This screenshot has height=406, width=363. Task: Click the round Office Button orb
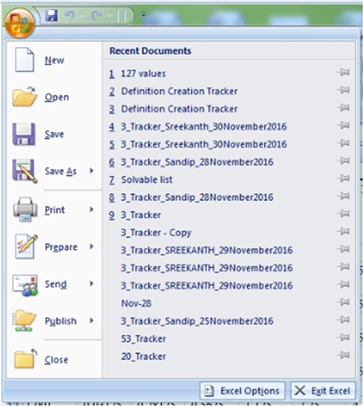pyautogui.click(x=19, y=23)
